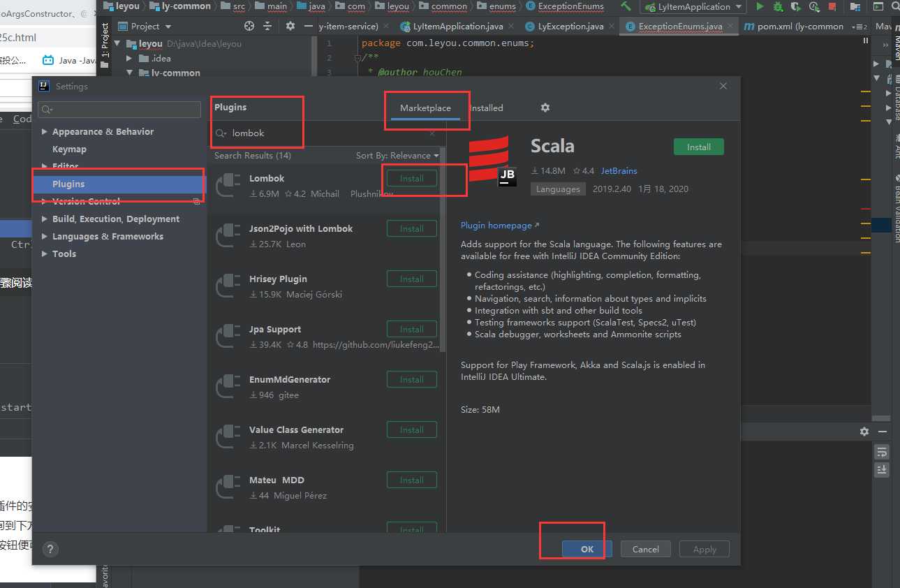
Task: Click the help question mark in Settings
Action: click(x=50, y=549)
